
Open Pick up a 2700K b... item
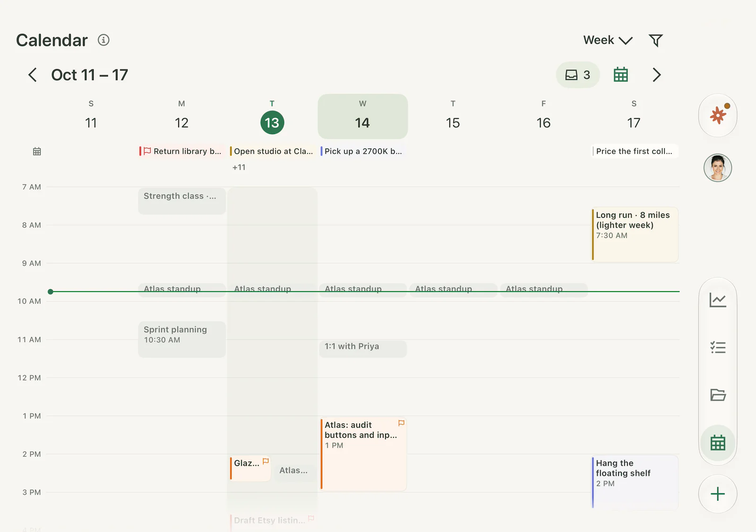[x=363, y=151]
